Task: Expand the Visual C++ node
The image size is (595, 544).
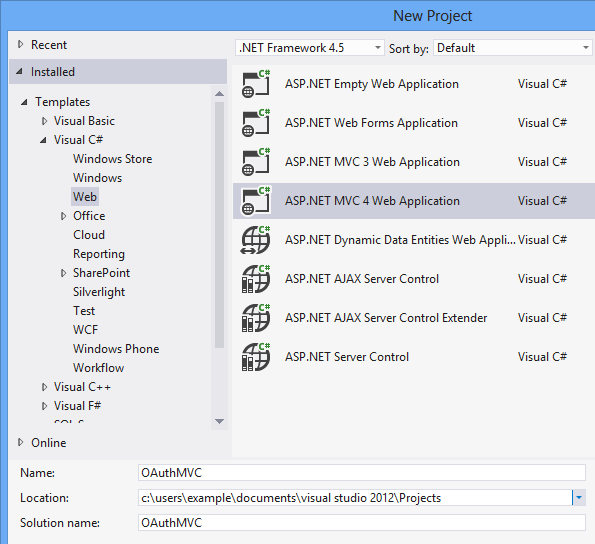Action: click(x=44, y=387)
